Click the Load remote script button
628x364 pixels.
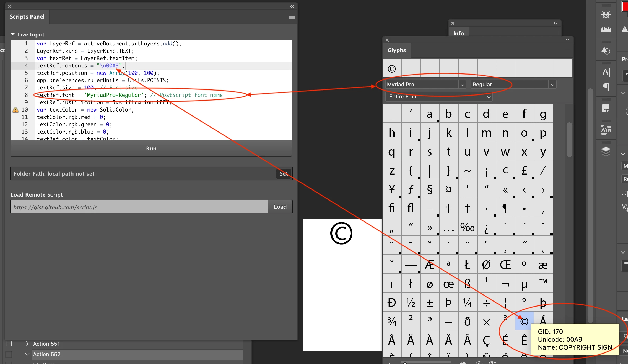280,207
